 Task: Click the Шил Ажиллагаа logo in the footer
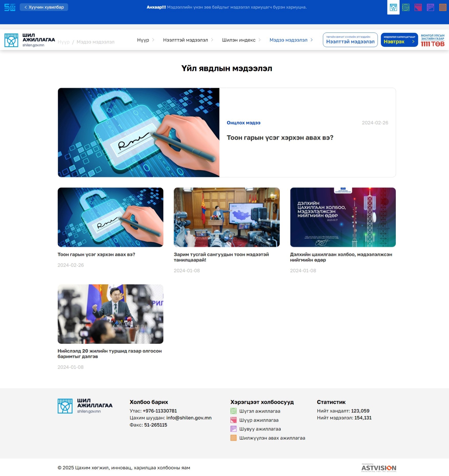tap(85, 406)
